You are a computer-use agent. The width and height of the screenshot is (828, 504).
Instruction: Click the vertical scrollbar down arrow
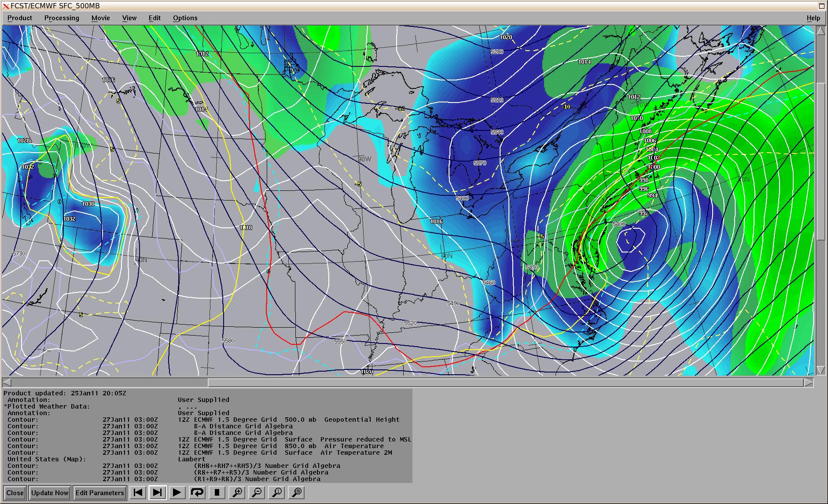point(821,370)
